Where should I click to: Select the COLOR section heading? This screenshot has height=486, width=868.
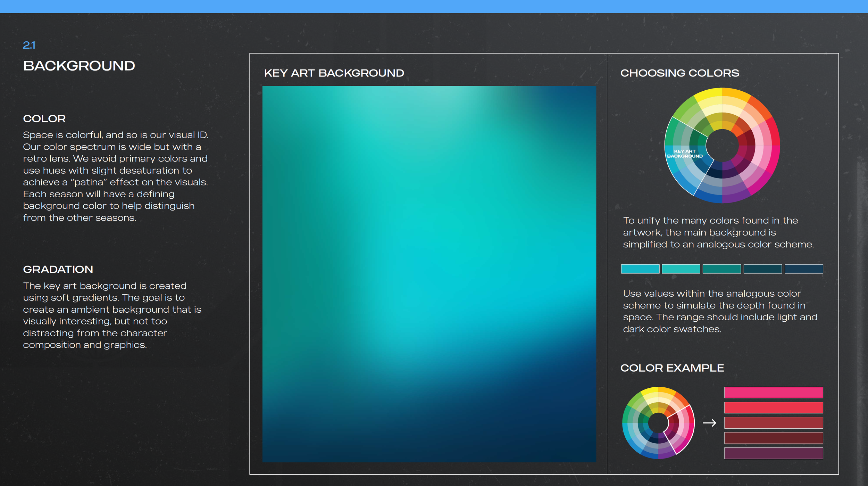point(44,119)
